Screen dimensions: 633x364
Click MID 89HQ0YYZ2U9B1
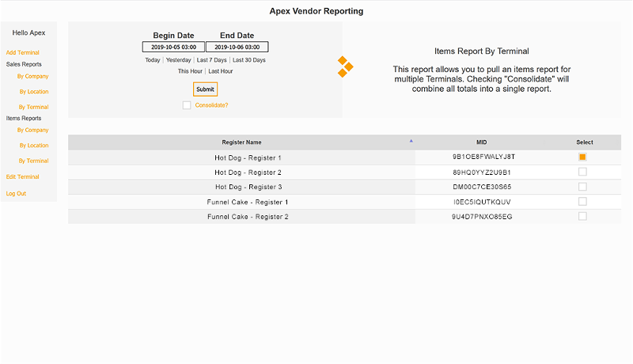click(x=482, y=173)
